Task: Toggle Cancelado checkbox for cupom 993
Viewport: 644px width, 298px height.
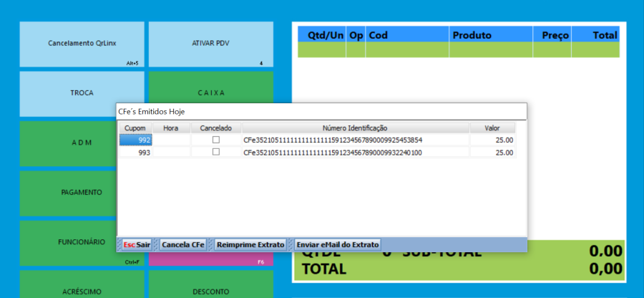Action: (216, 152)
